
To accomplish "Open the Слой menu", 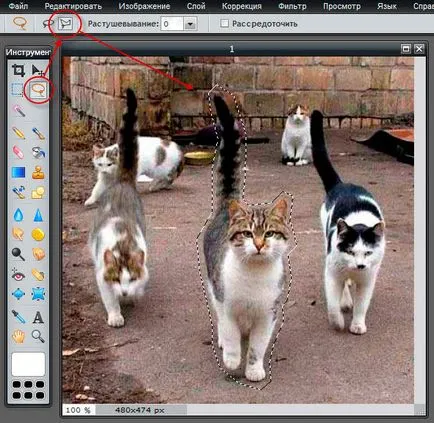I will (x=196, y=6).
